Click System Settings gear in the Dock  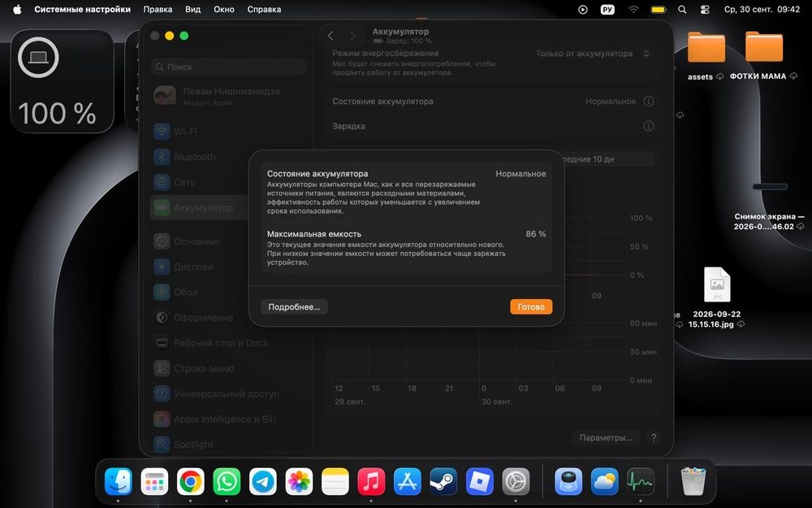pos(516,481)
